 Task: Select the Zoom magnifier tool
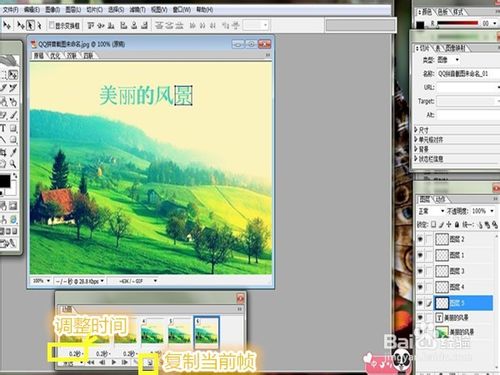13,164
